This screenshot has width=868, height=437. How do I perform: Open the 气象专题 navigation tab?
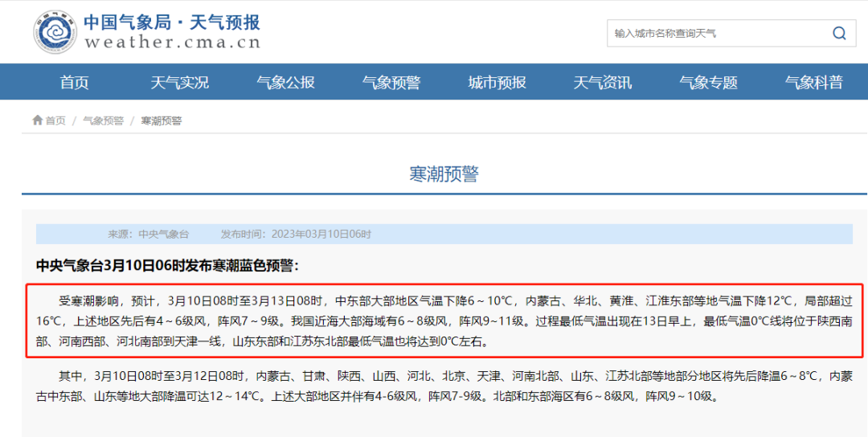(709, 83)
